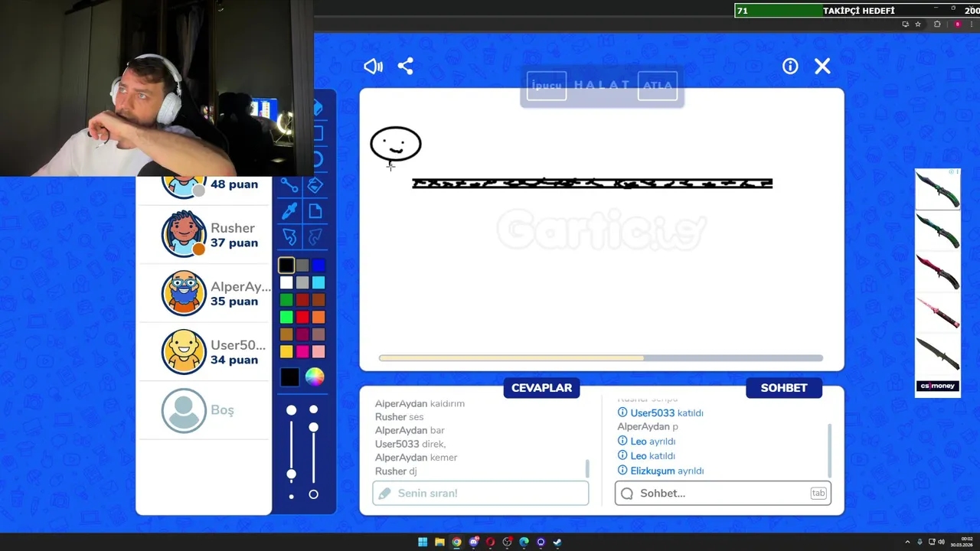980x551 pixels.
Task: Select player Rusher in list
Action: 204,235
